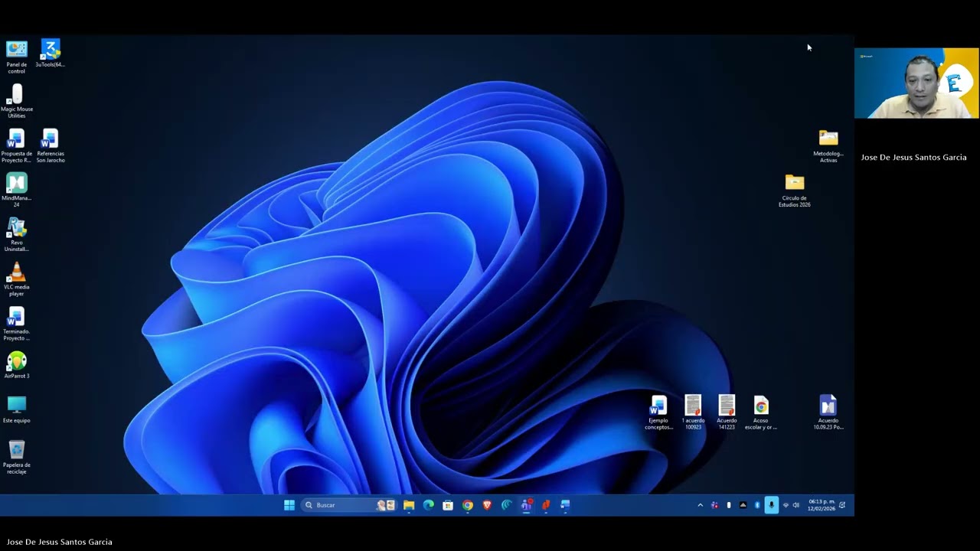Select the Ejemplo conceptos Word file
The width and height of the screenshot is (980, 551).
tap(658, 412)
